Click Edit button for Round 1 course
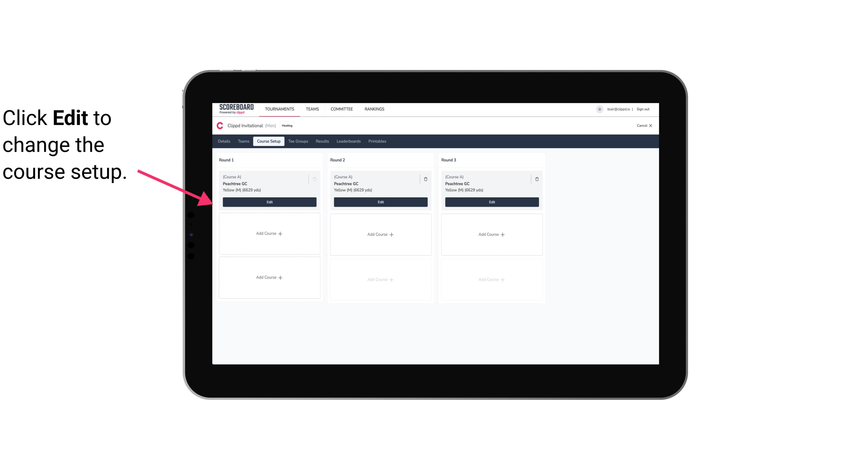Image resolution: width=868 pixels, height=467 pixels. tap(269, 201)
